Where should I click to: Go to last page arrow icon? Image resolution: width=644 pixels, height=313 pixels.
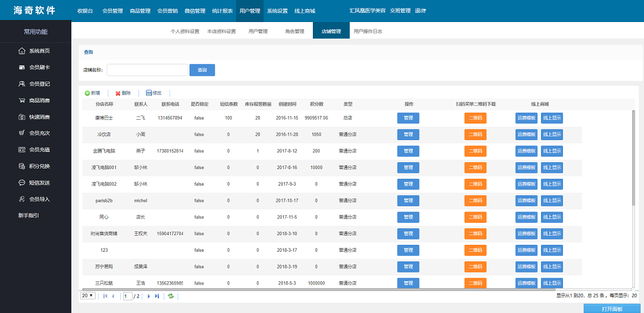tap(157, 296)
